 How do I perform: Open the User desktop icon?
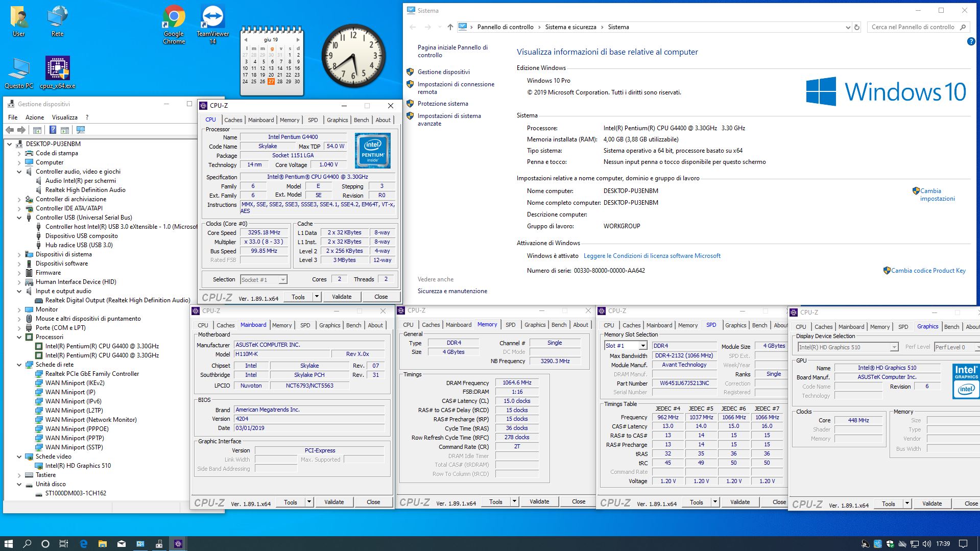point(19,21)
